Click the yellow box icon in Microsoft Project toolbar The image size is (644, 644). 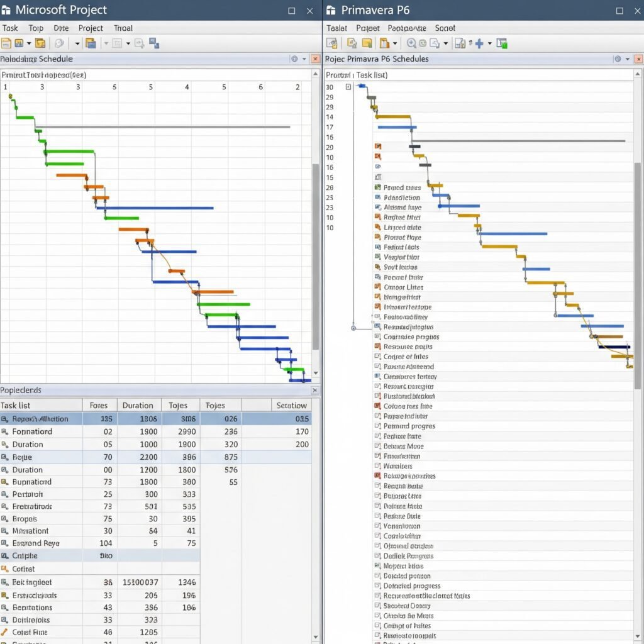click(40, 43)
